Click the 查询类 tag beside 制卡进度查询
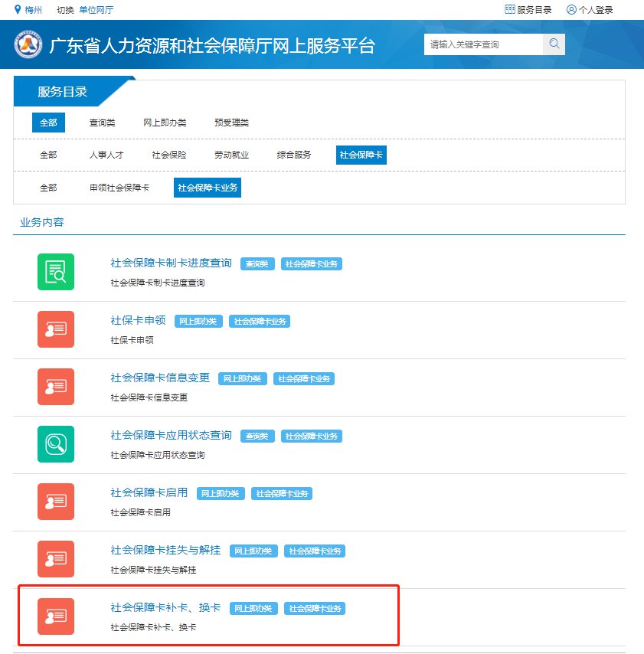 (257, 264)
